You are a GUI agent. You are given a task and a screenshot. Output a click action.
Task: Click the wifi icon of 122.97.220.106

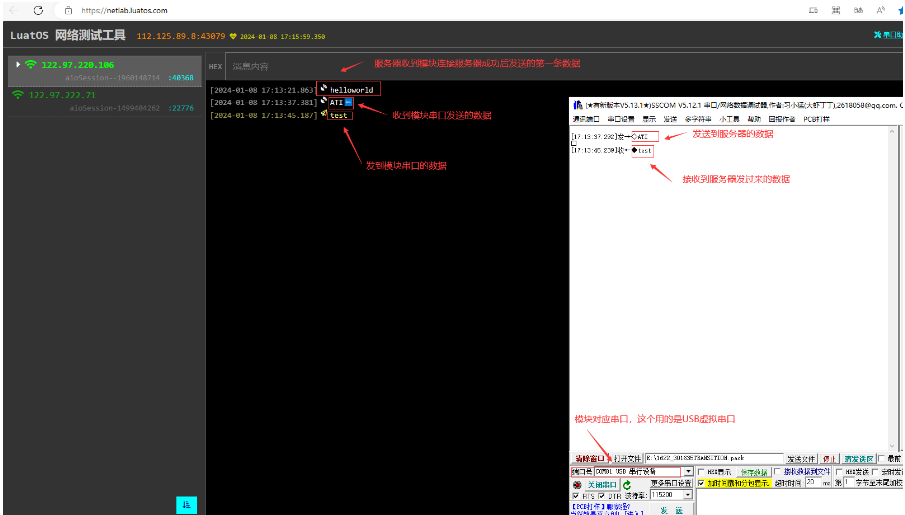[x=31, y=65]
